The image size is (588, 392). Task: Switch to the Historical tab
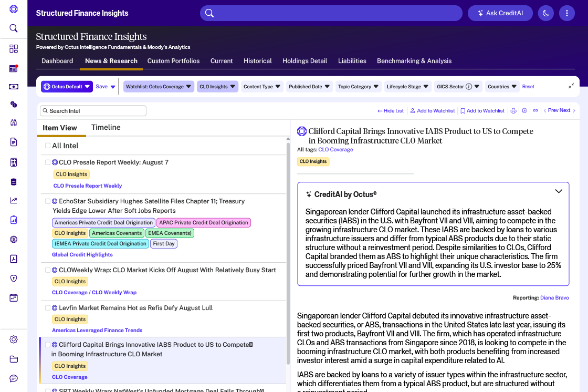pos(258,61)
